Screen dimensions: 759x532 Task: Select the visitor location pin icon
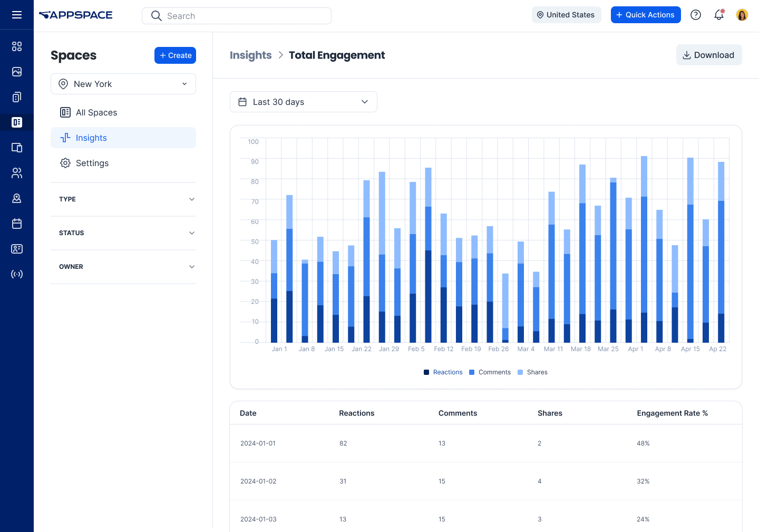tap(17, 198)
